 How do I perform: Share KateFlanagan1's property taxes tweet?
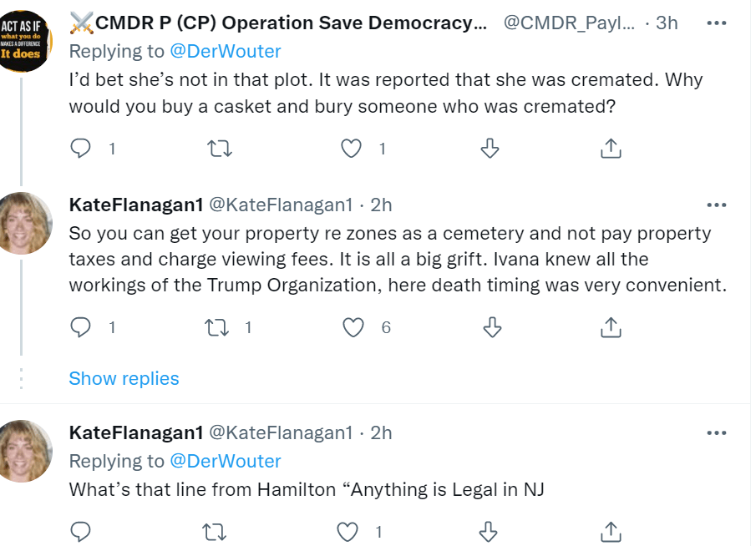pyautogui.click(x=611, y=327)
